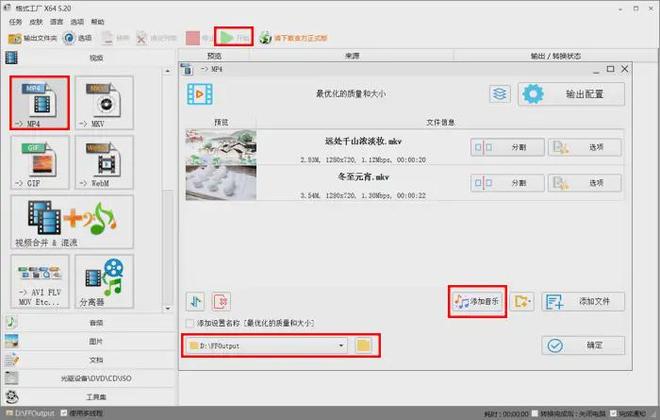The width and height of the screenshot is (660, 420).
Task: Click the file name 冬至元宵.mkv
Action: click(363, 177)
